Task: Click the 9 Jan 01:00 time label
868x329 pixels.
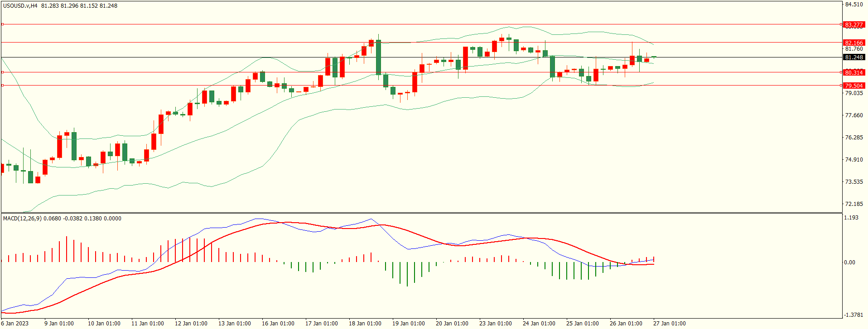Action: pyautogui.click(x=59, y=324)
